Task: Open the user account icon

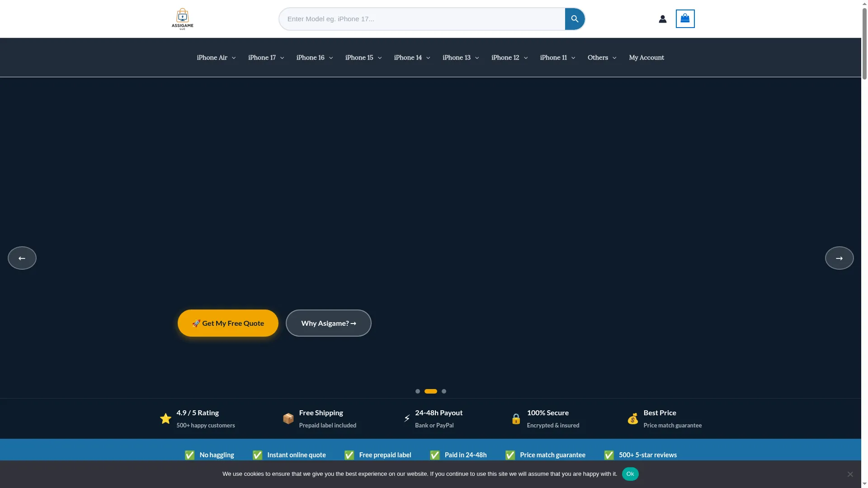Action: pos(662,19)
